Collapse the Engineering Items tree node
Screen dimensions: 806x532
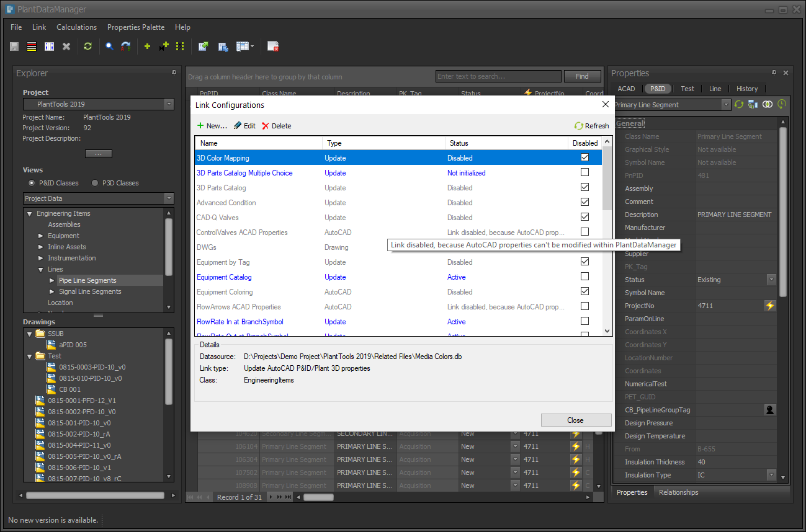pyautogui.click(x=30, y=213)
